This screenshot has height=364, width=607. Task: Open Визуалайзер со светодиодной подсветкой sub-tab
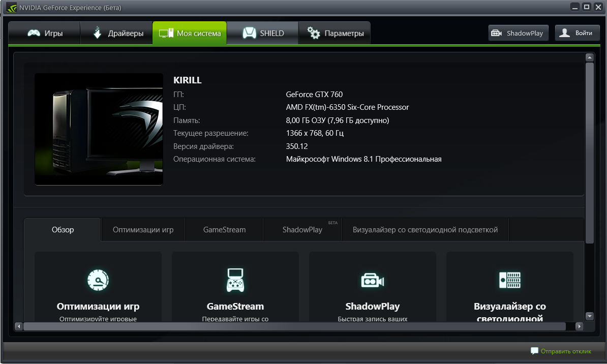(425, 230)
